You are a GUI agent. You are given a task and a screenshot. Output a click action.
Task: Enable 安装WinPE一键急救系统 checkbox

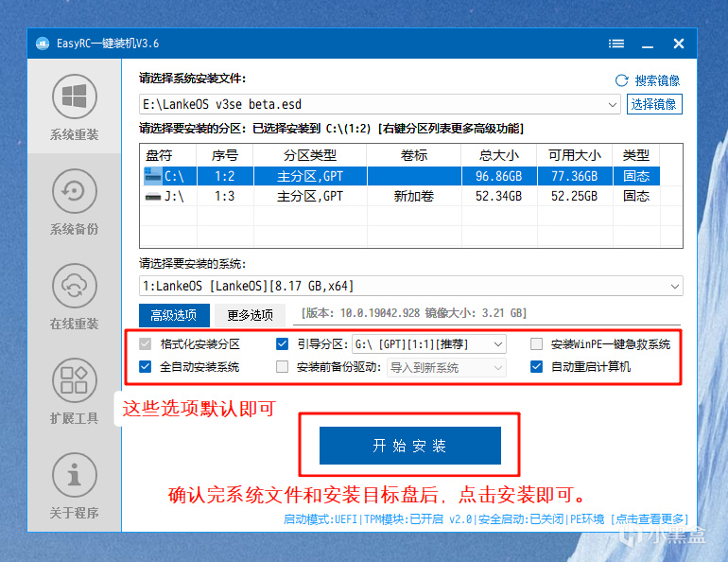tap(536, 344)
